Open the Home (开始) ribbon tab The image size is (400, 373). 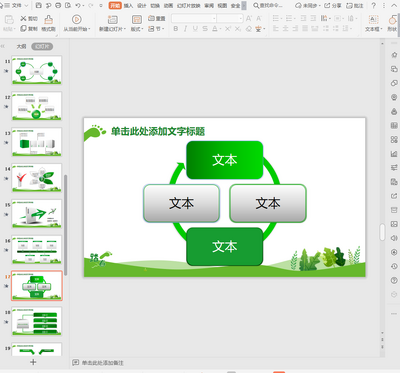click(x=115, y=6)
